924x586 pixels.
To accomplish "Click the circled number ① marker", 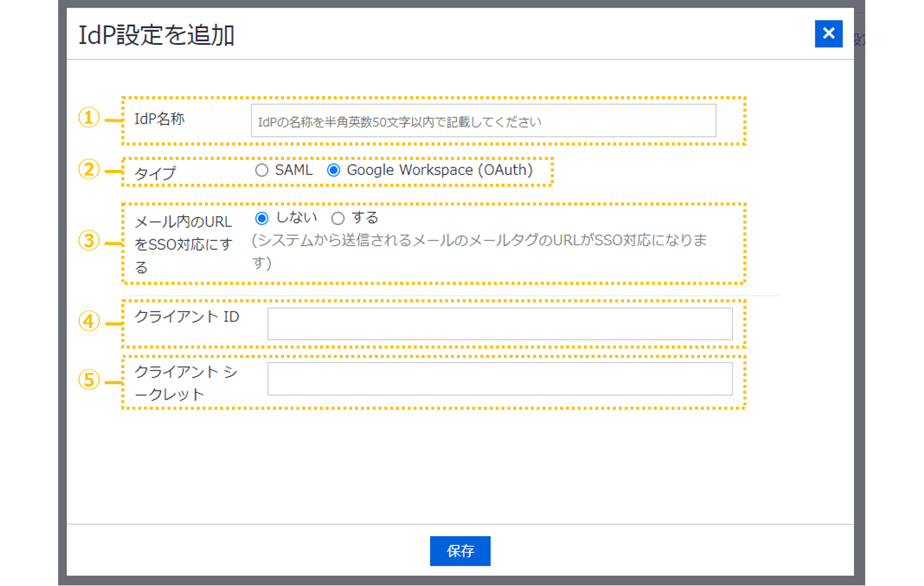I will pos(89,117).
